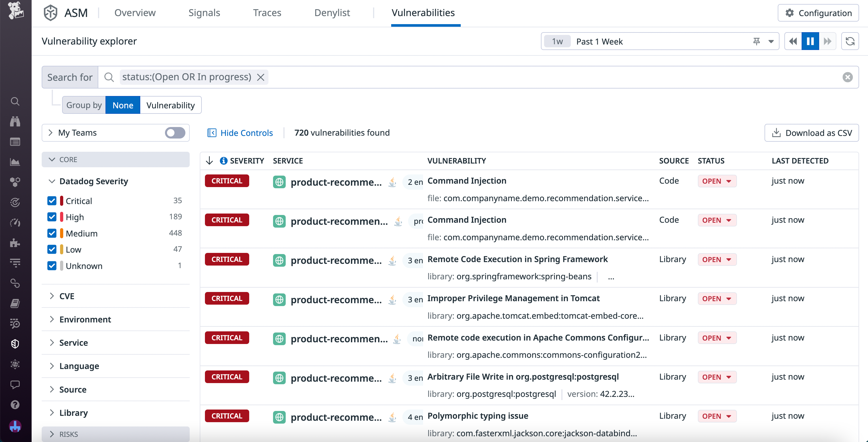The width and height of the screenshot is (868, 442).
Task: Pin the current Past 1 Week timeframe
Action: 756,41
